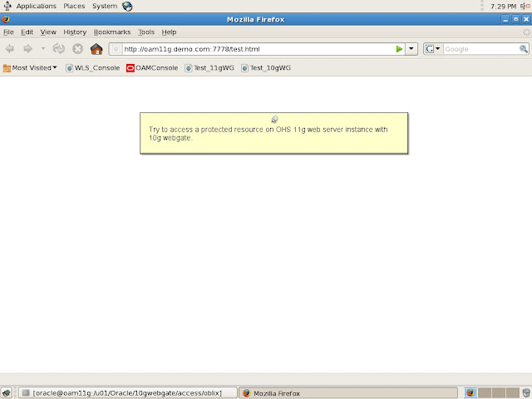
Task: Open the recent pages history dropdown arrow
Action: click(43, 49)
